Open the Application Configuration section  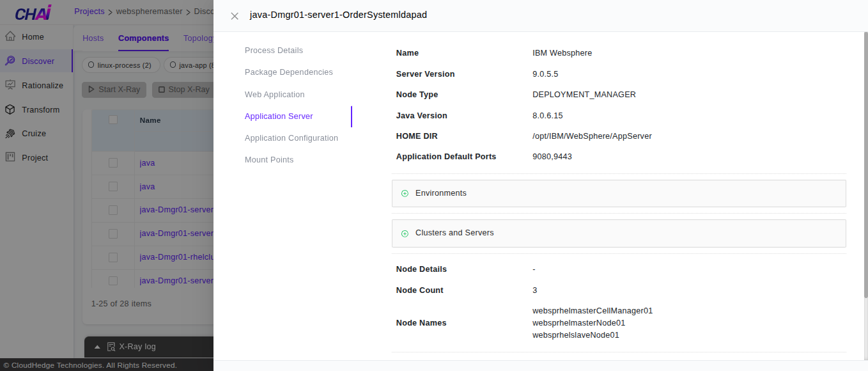click(291, 138)
